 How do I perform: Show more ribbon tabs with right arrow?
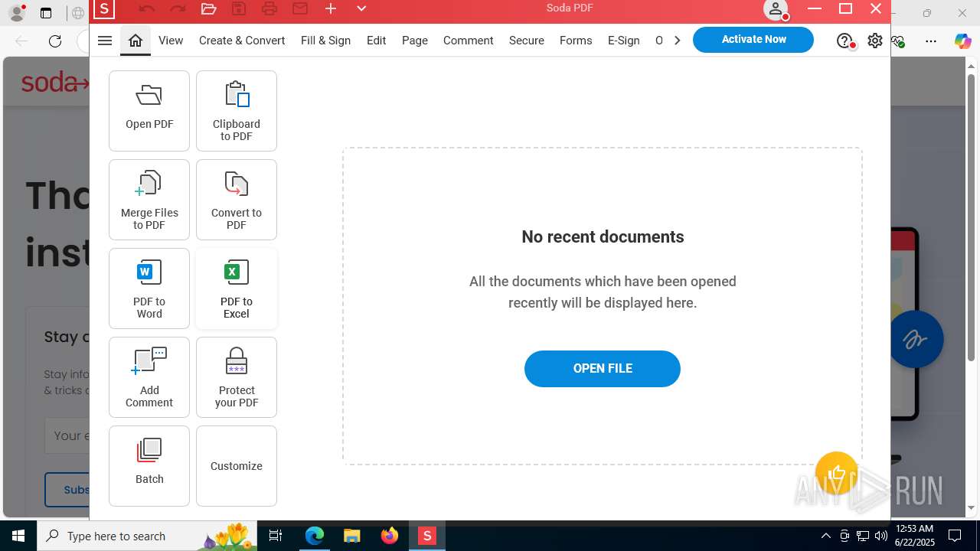(x=677, y=41)
